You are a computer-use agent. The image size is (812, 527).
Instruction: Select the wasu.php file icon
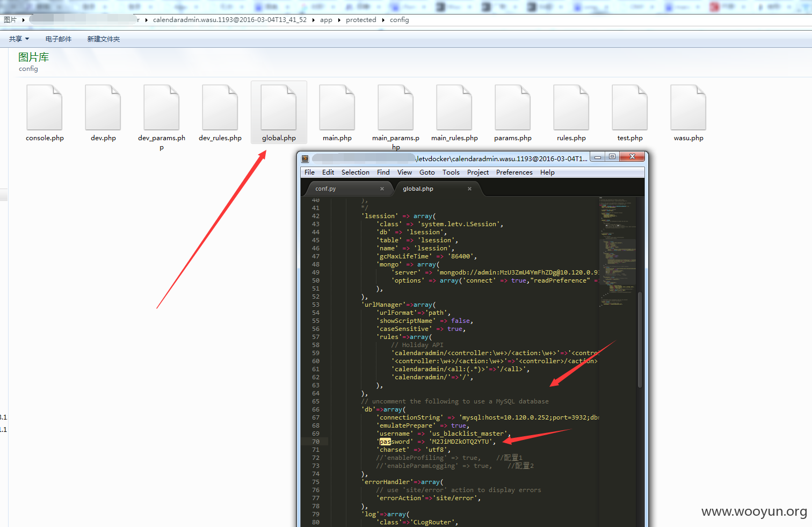[x=688, y=107]
